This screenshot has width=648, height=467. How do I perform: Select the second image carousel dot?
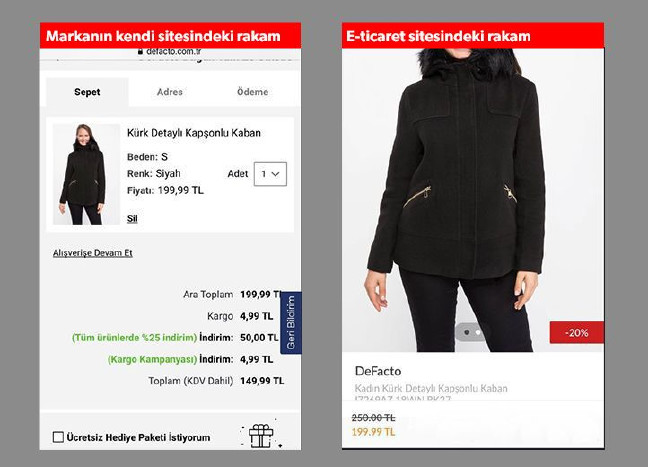pyautogui.click(x=478, y=332)
